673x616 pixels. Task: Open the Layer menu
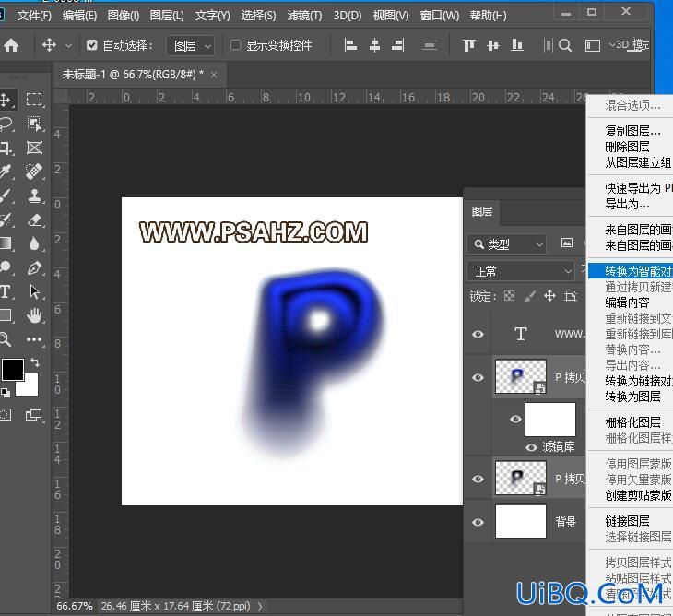coord(167,16)
